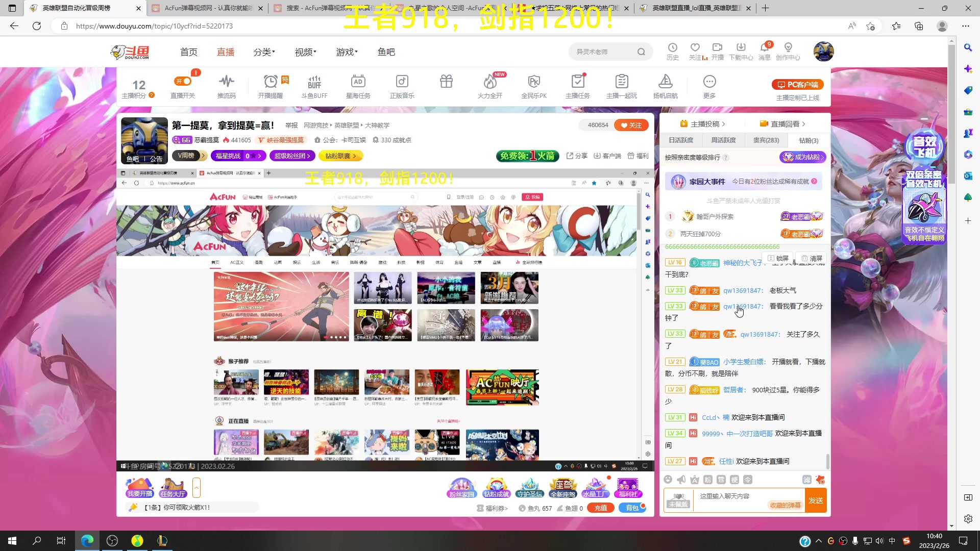The width and height of the screenshot is (980, 551).
Task: Open the 鱼吧 menu item
Action: click(386, 52)
